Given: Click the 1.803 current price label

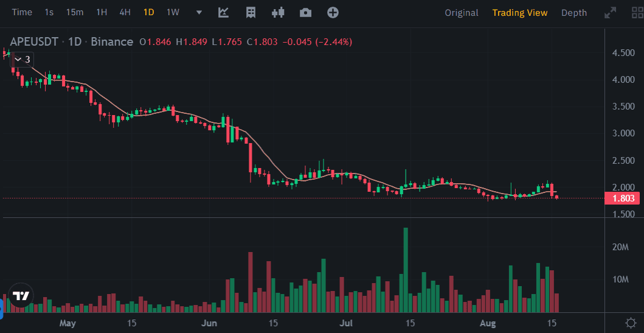Looking at the screenshot, I should (623, 198).
